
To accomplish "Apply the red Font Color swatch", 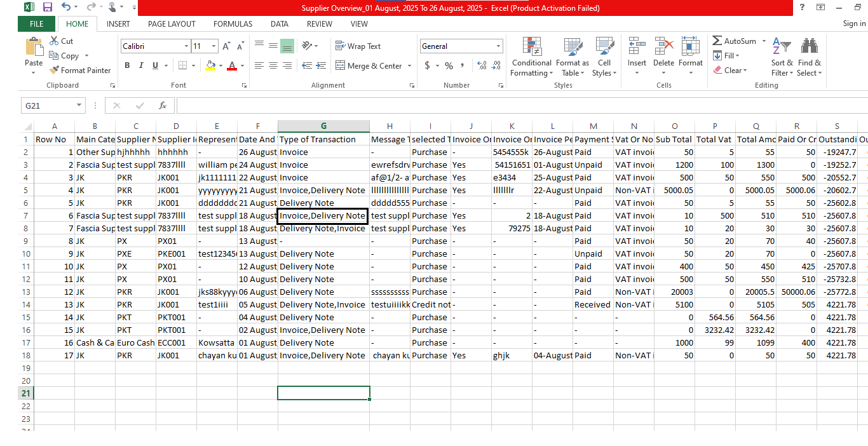I will [x=233, y=66].
